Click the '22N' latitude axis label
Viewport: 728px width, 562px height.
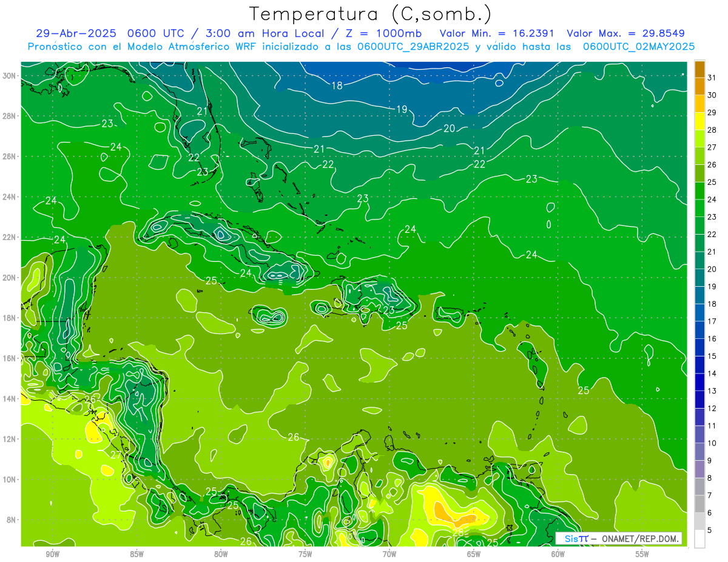click(x=10, y=237)
